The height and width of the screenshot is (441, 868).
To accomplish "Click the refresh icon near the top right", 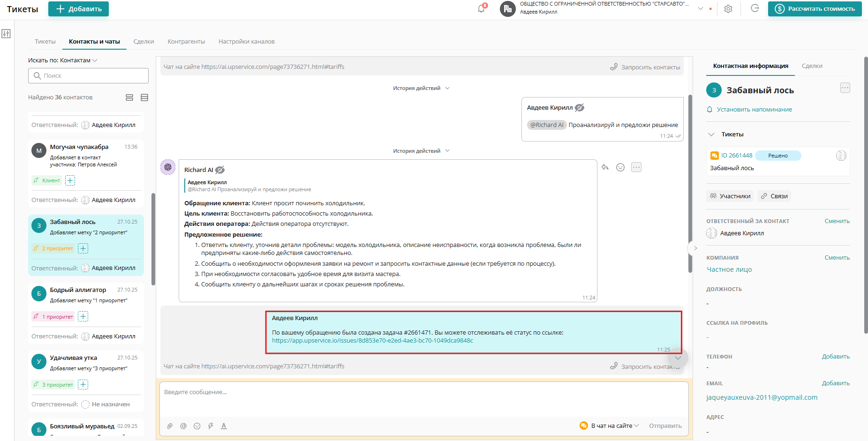I will 755,8.
